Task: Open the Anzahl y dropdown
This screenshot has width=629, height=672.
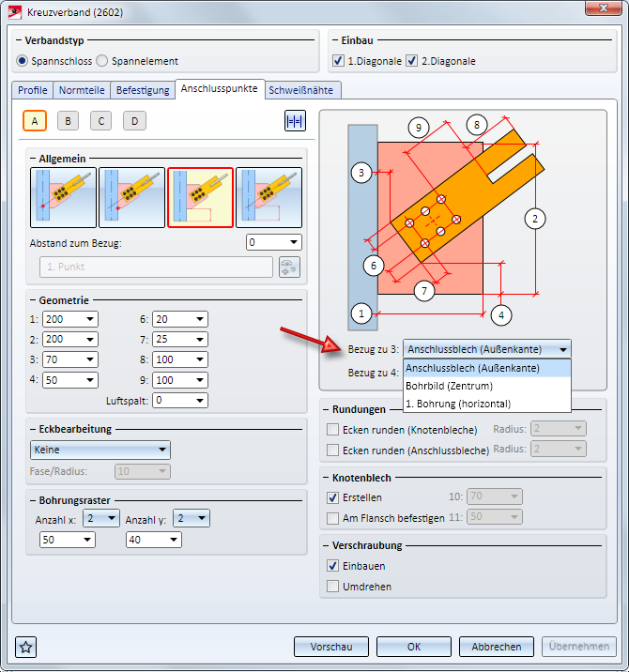Action: 192,518
